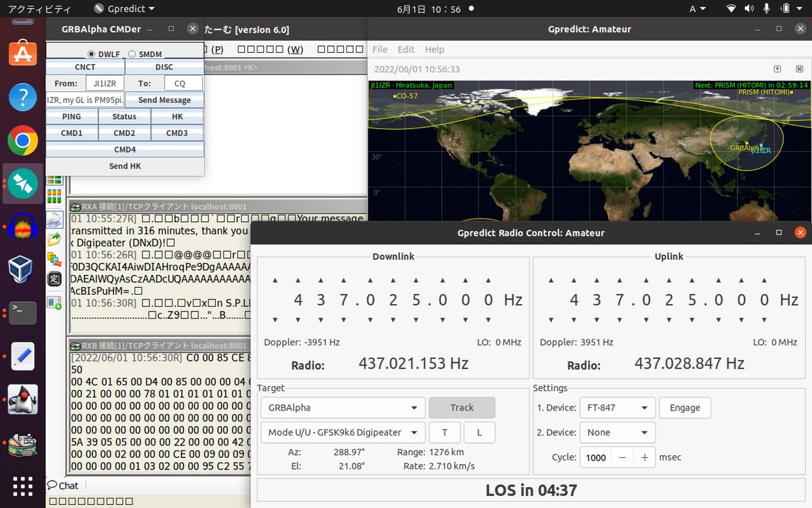
Task: Click the T tune button
Action: (445, 432)
